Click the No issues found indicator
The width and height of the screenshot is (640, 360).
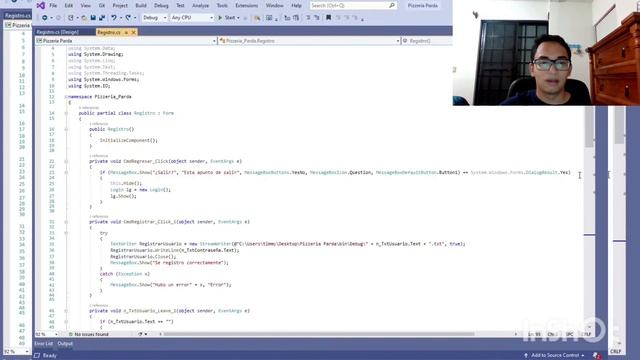point(89,334)
